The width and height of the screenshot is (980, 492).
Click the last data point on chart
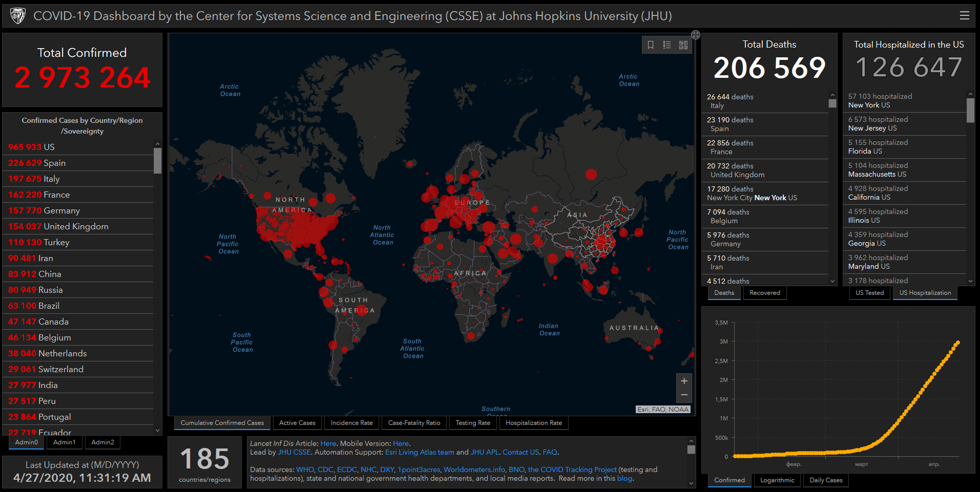click(957, 343)
